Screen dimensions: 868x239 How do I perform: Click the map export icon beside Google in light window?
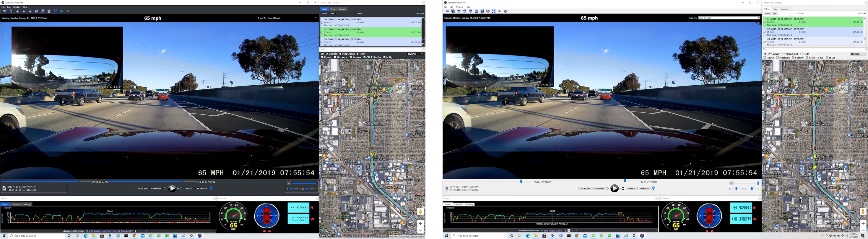765,54
